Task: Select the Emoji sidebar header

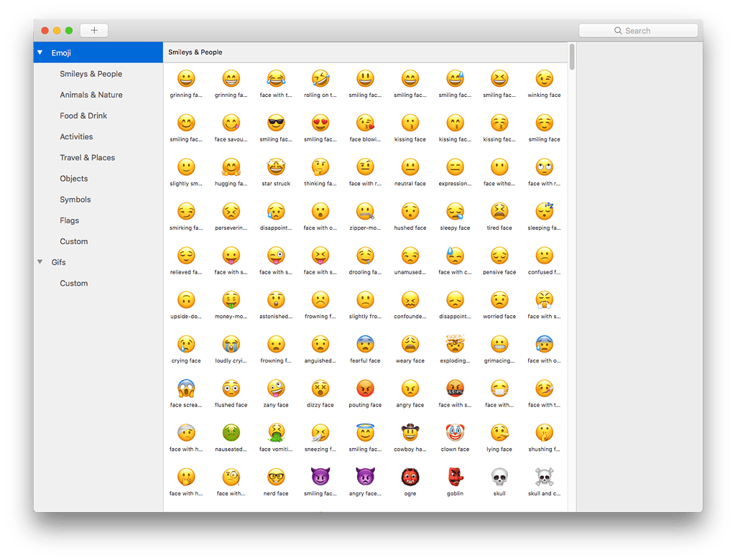Action: coord(98,52)
